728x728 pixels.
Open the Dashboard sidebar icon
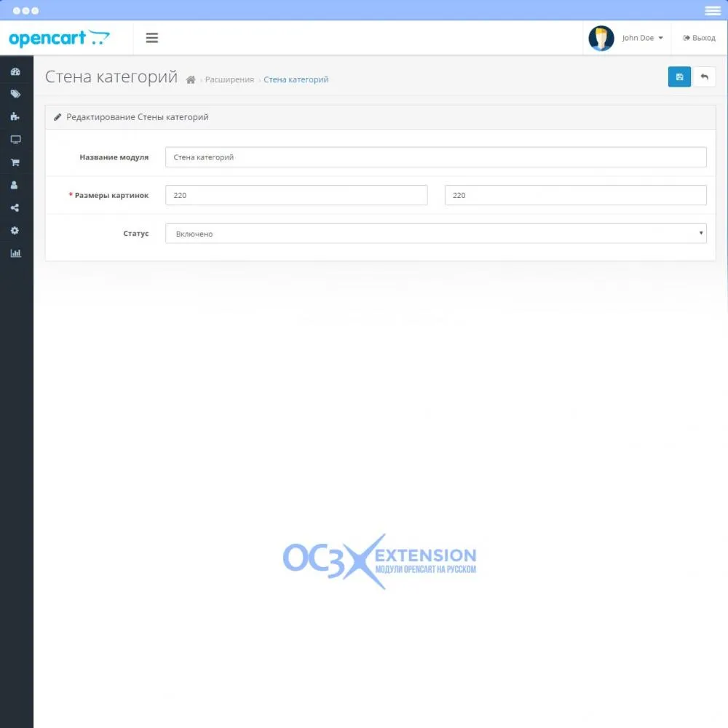(x=15, y=71)
